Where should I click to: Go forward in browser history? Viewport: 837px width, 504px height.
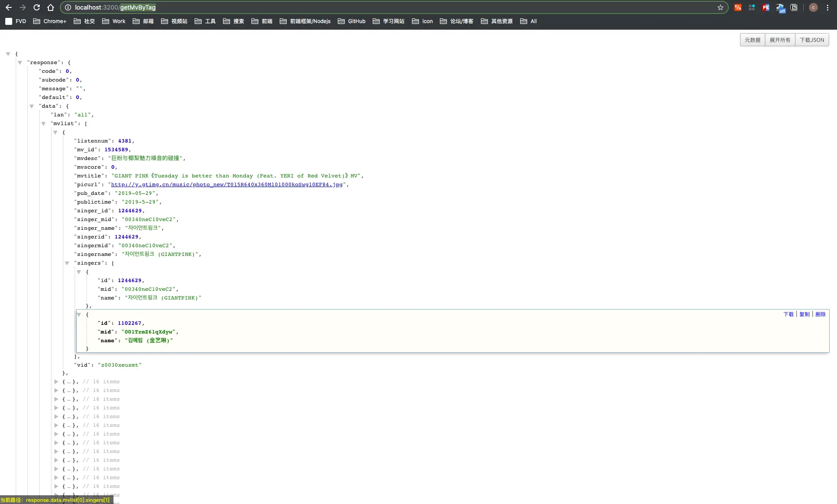[x=23, y=7]
